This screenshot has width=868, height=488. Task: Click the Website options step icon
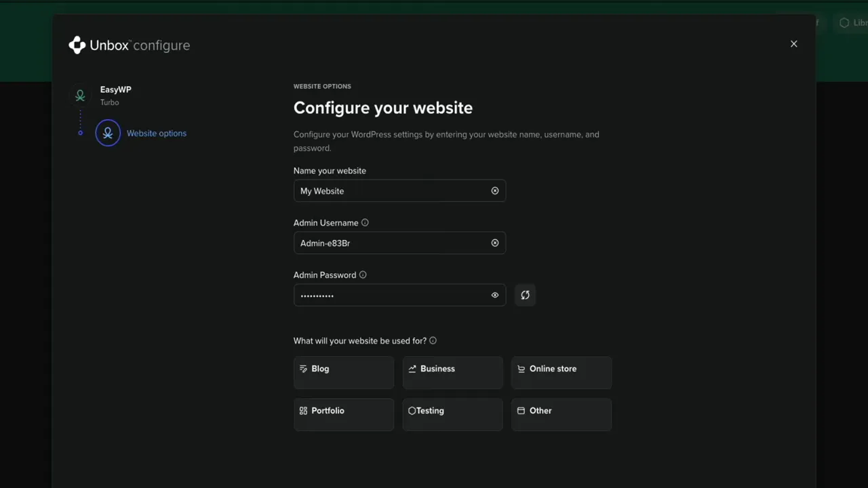pos(108,133)
